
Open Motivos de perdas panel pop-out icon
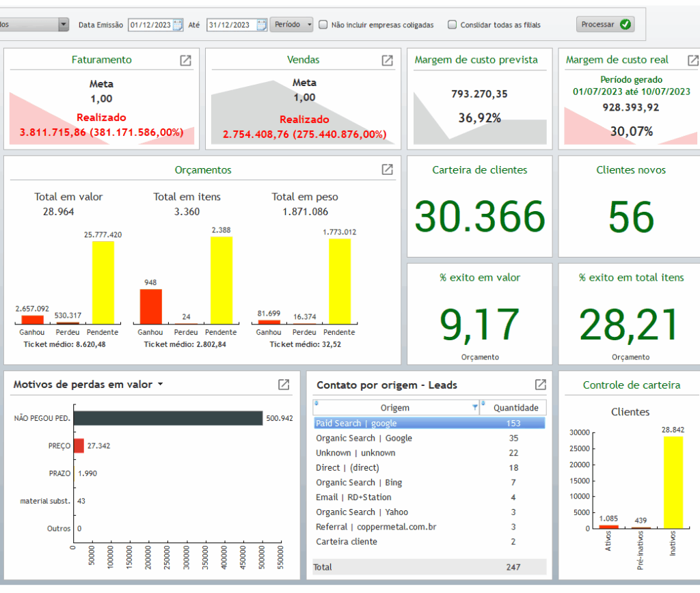(x=284, y=385)
